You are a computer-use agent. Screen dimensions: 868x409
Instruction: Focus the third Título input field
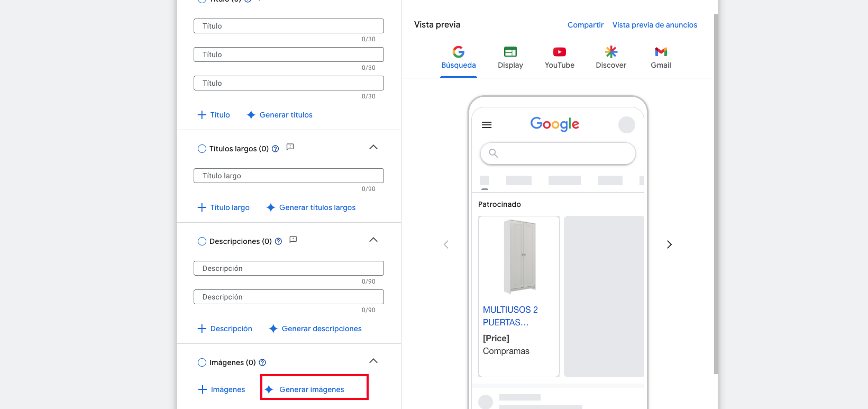tap(289, 83)
